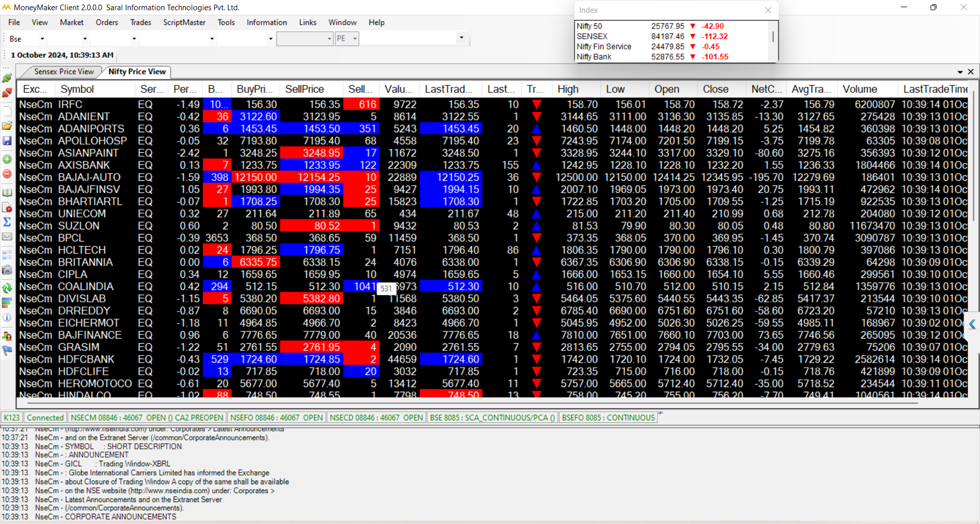
Task: Click the blue flag icon in sidebar
Action: (7, 350)
